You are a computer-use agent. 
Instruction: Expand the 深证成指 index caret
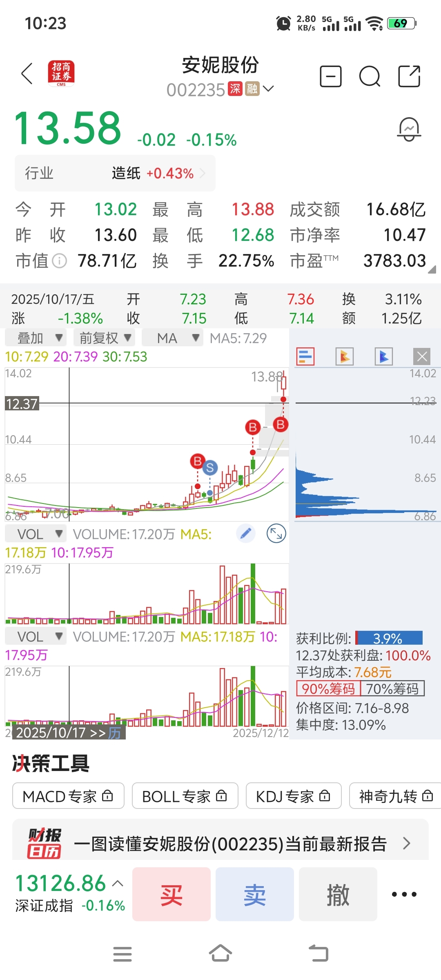coord(118,884)
